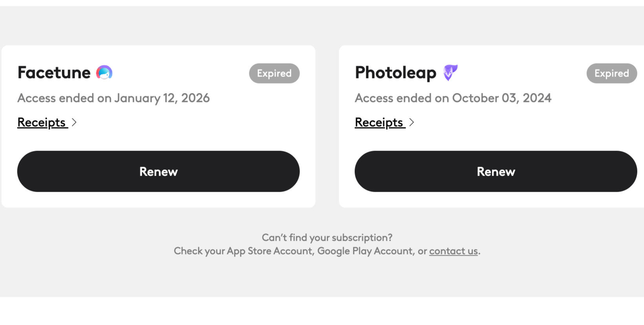Viewport: 644px width, 325px height.
Task: Click the Expired badge on Facetune
Action: click(x=274, y=73)
